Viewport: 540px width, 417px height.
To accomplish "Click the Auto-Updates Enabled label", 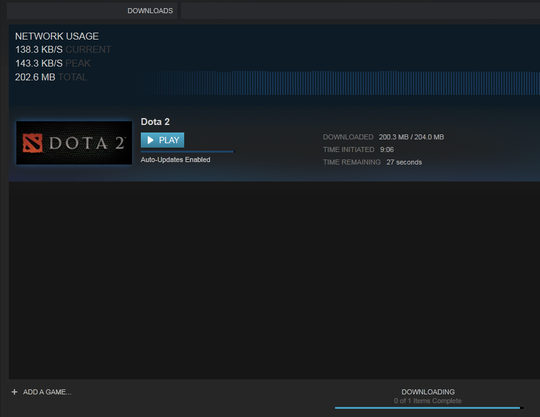I will [175, 160].
